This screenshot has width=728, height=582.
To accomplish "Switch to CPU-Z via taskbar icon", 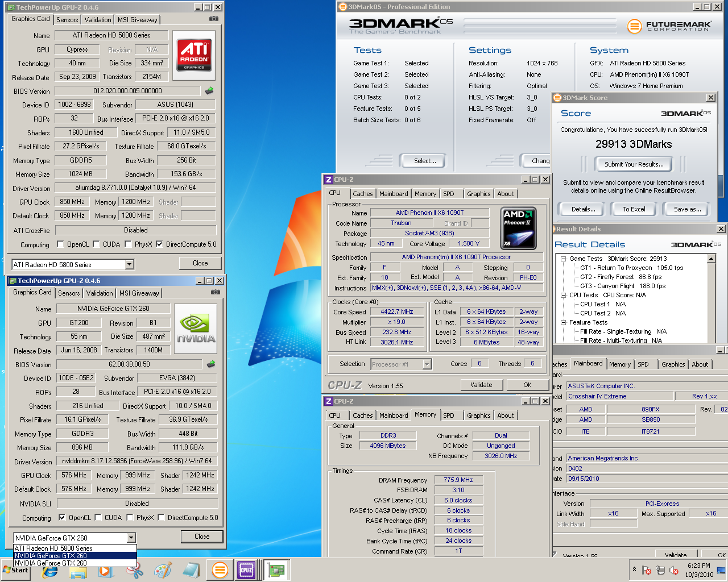I will tap(246, 570).
